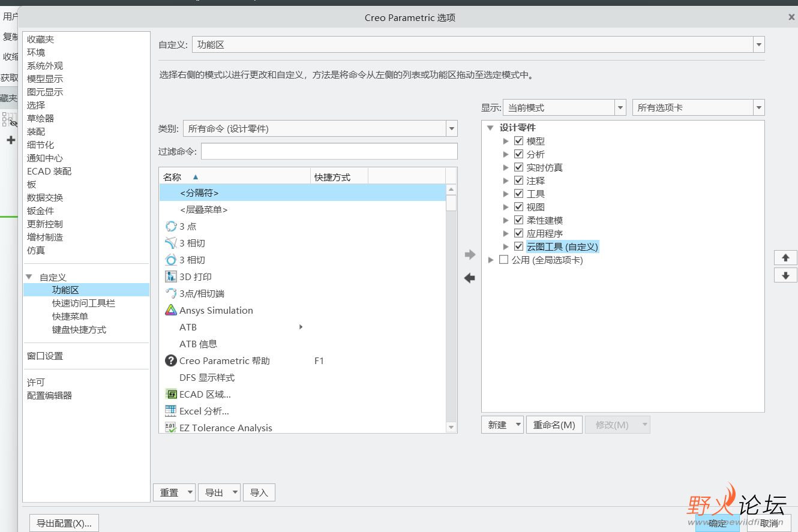Collapse the 设计零件 tree node
798x532 pixels.
[x=490, y=128]
